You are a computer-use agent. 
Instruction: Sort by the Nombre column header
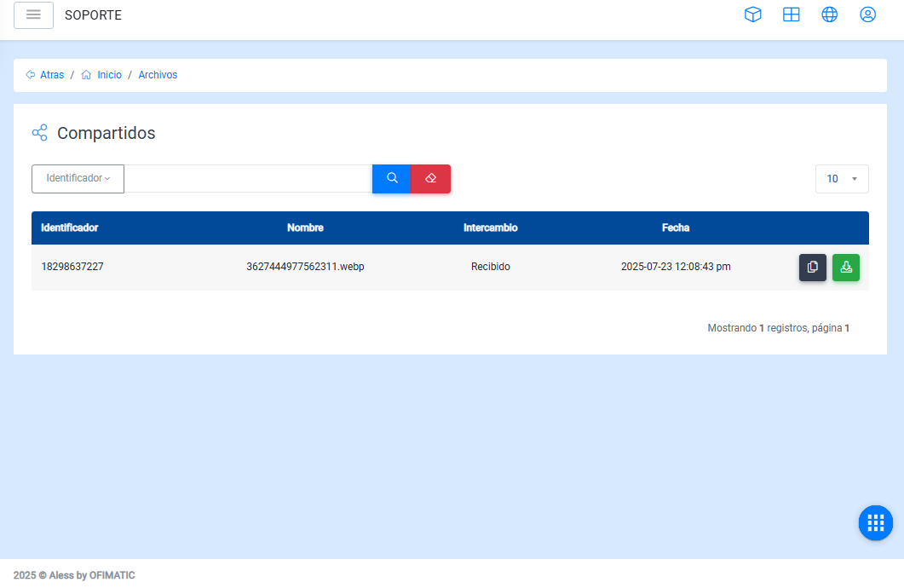tap(305, 228)
